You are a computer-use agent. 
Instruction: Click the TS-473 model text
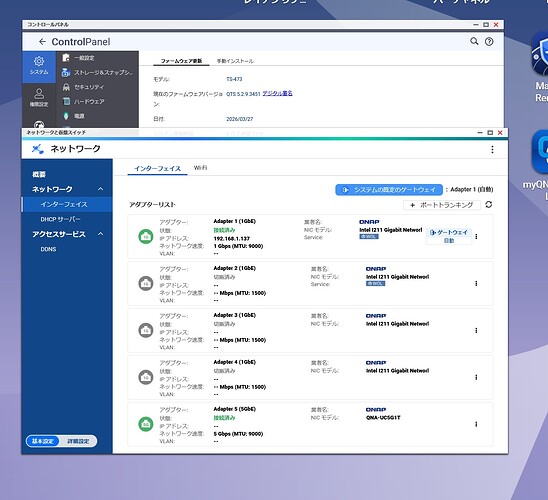click(x=234, y=79)
